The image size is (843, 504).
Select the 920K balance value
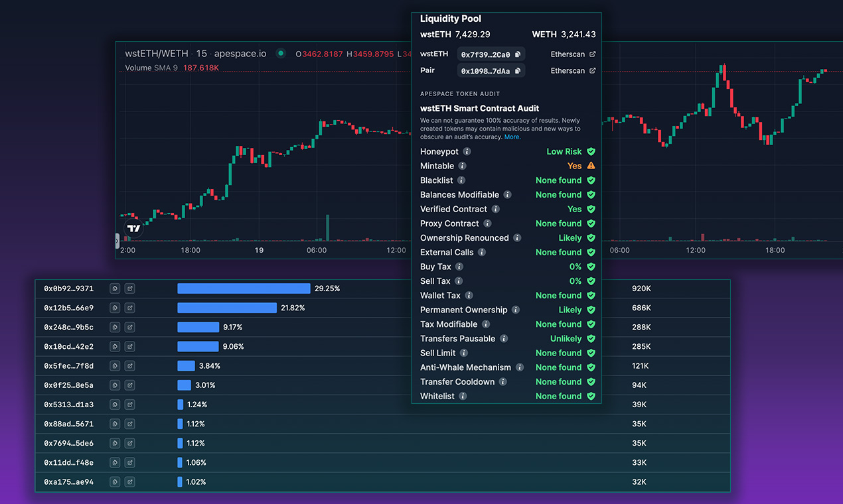click(x=641, y=288)
